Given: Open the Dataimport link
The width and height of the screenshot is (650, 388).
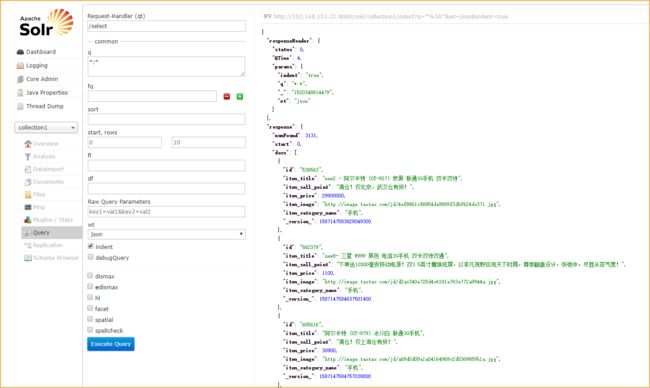Looking at the screenshot, I should tap(48, 169).
